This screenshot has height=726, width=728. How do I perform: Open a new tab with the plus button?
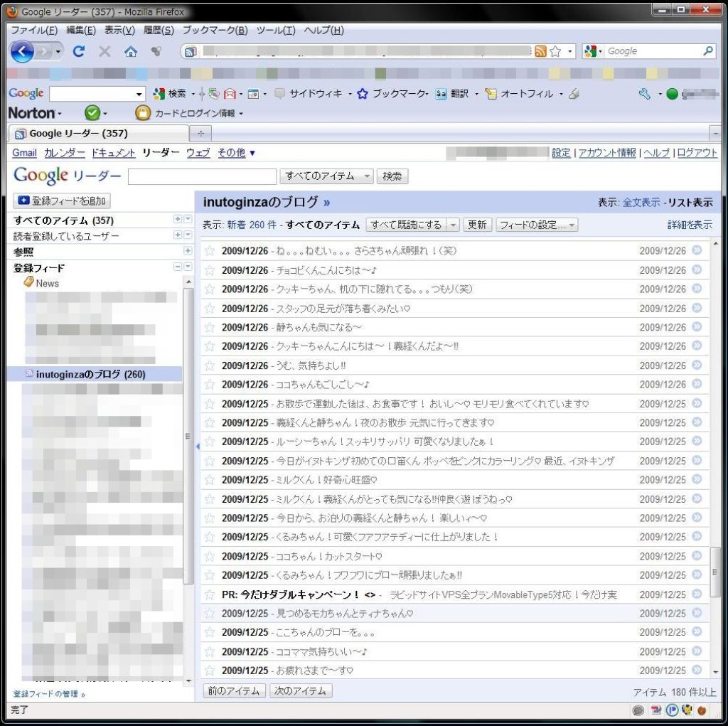pyautogui.click(x=200, y=134)
